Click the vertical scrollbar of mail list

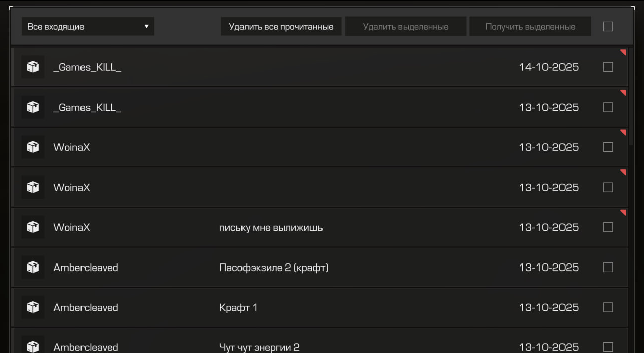(631, 96)
